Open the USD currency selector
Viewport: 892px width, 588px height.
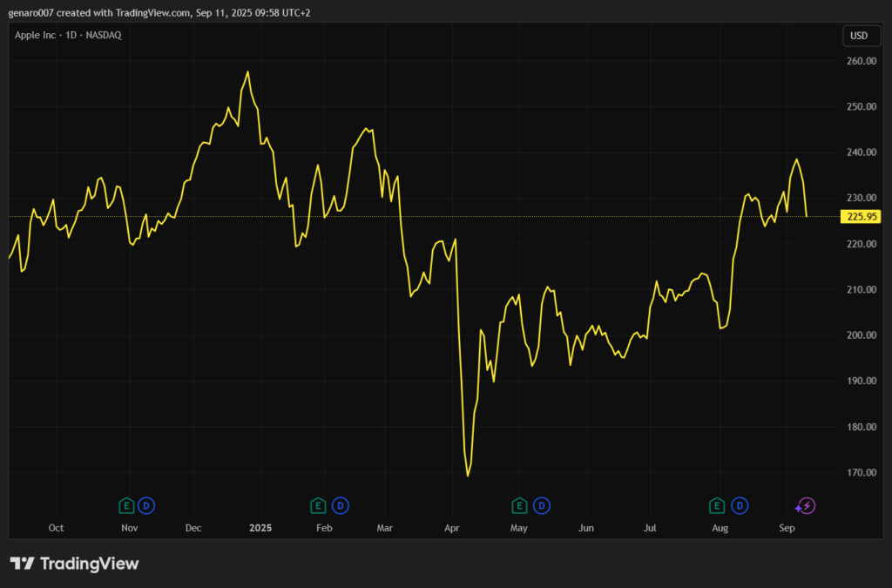click(x=858, y=36)
